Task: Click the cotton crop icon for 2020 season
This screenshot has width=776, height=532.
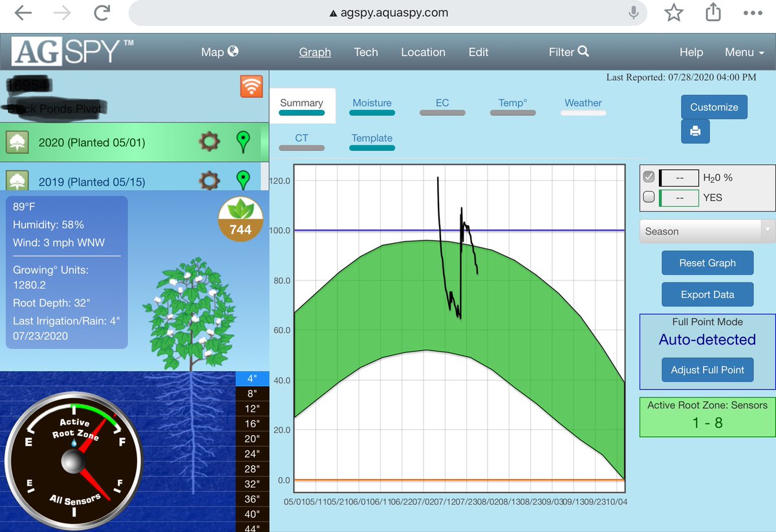Action: 17,142
